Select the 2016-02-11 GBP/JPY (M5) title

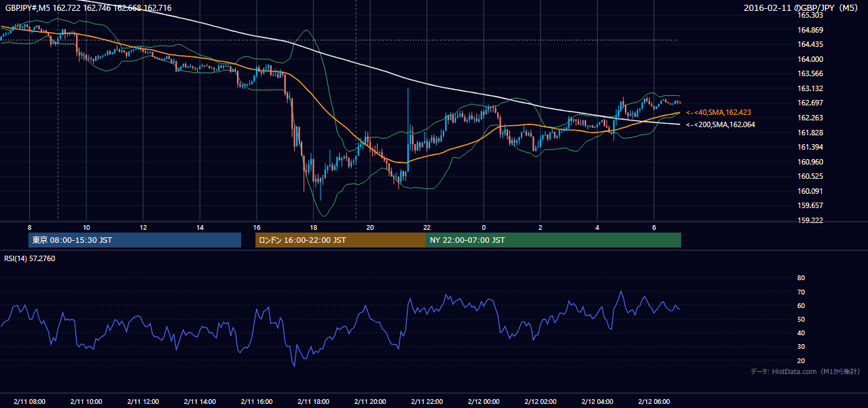[802, 8]
